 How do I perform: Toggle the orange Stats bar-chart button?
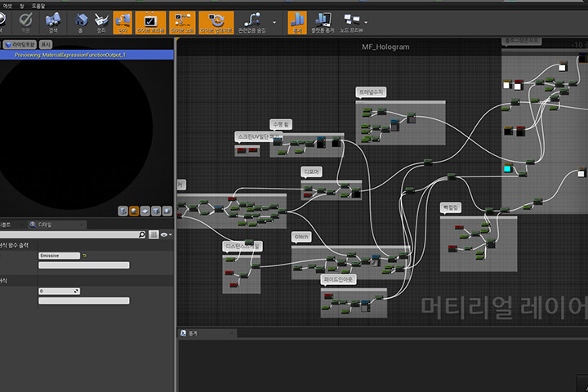297,23
